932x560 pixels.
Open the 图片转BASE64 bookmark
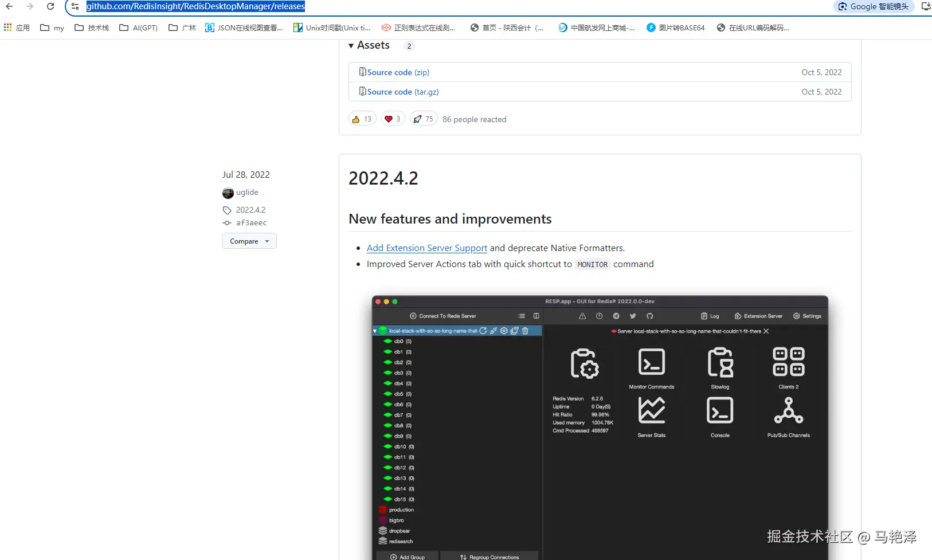tap(676, 28)
